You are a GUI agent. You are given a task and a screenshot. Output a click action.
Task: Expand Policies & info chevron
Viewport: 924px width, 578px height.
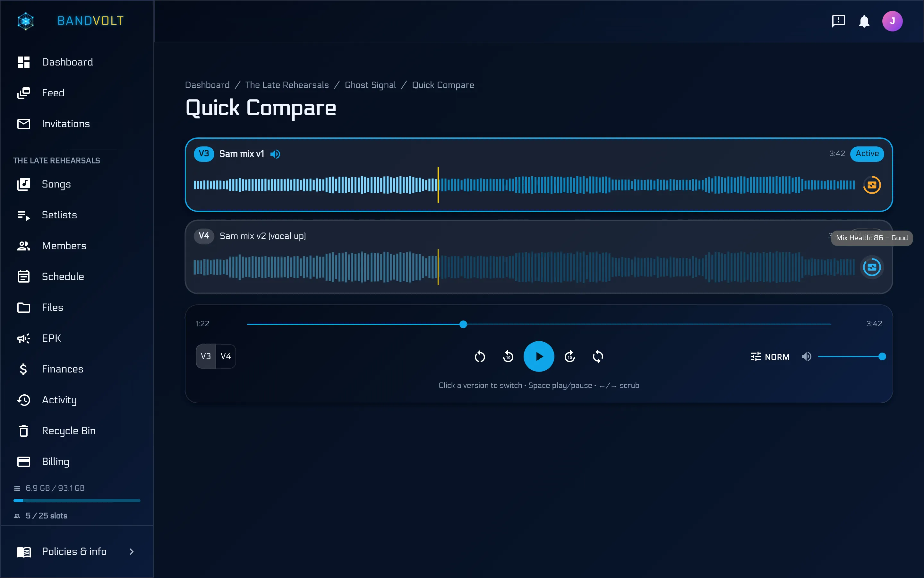click(x=131, y=552)
